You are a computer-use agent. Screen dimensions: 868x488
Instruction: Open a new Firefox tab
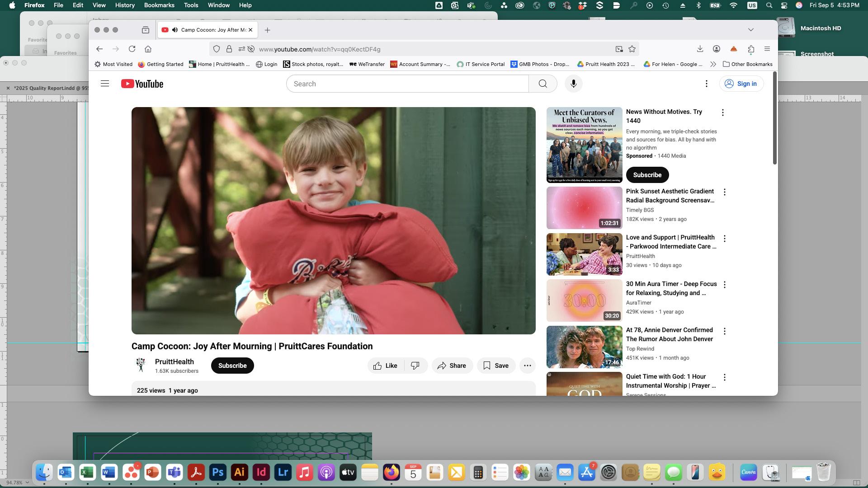(267, 30)
